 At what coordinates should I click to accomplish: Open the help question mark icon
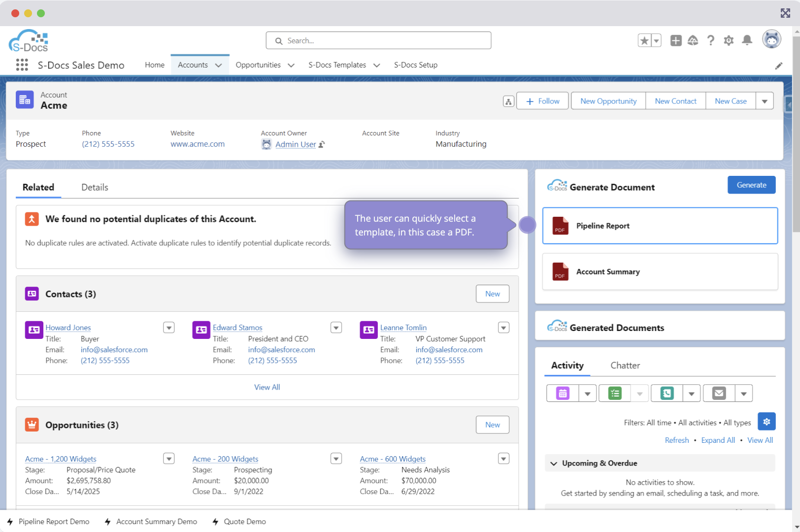pos(710,40)
